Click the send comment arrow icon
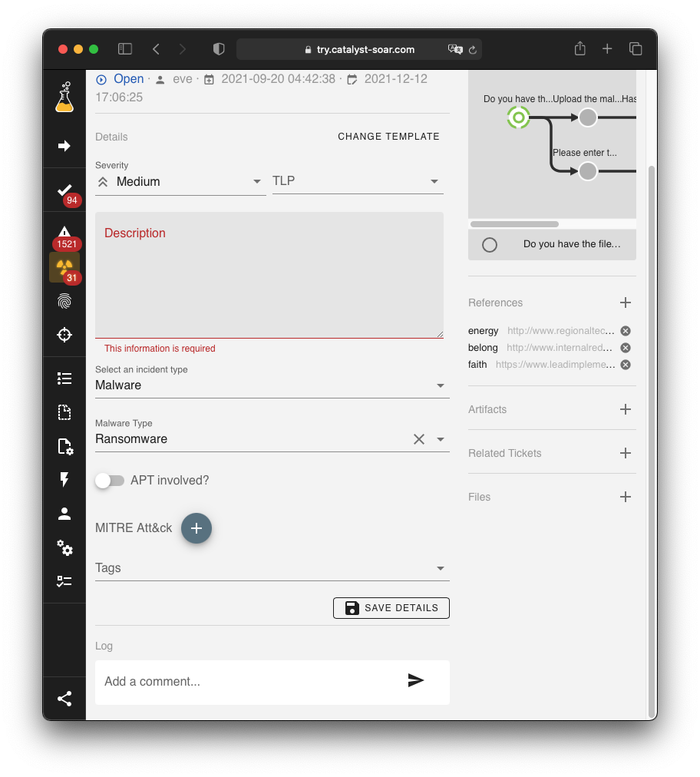700x777 pixels. [x=415, y=680]
